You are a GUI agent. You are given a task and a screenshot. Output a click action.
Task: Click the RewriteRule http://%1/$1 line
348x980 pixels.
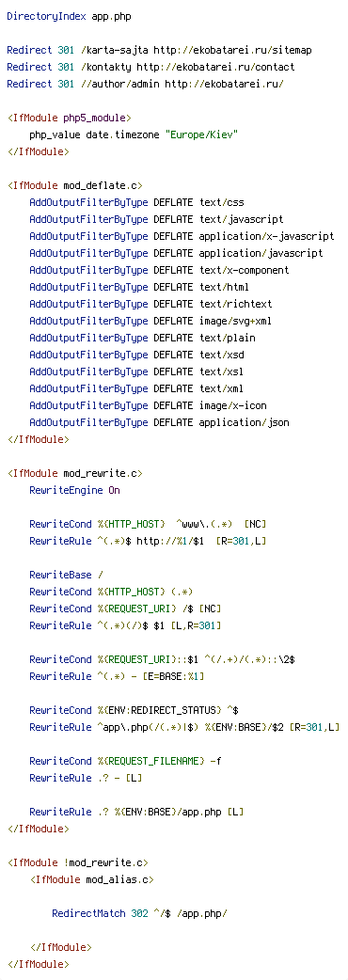[x=148, y=541]
